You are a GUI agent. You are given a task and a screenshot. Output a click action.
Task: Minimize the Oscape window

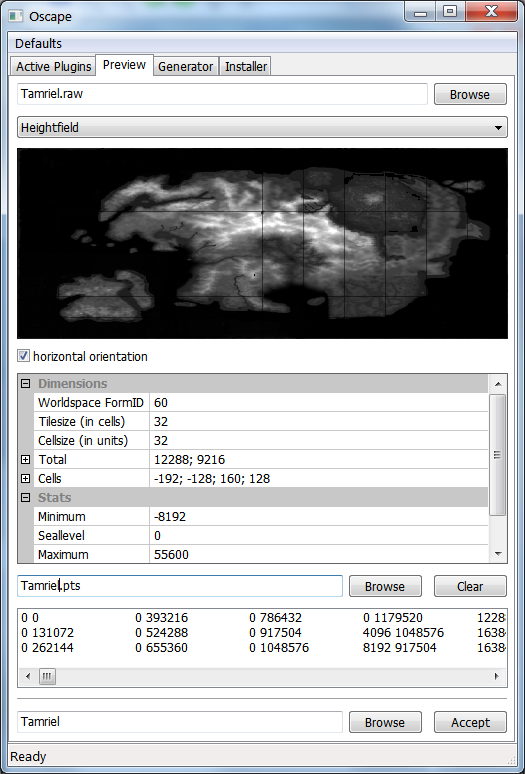point(420,12)
